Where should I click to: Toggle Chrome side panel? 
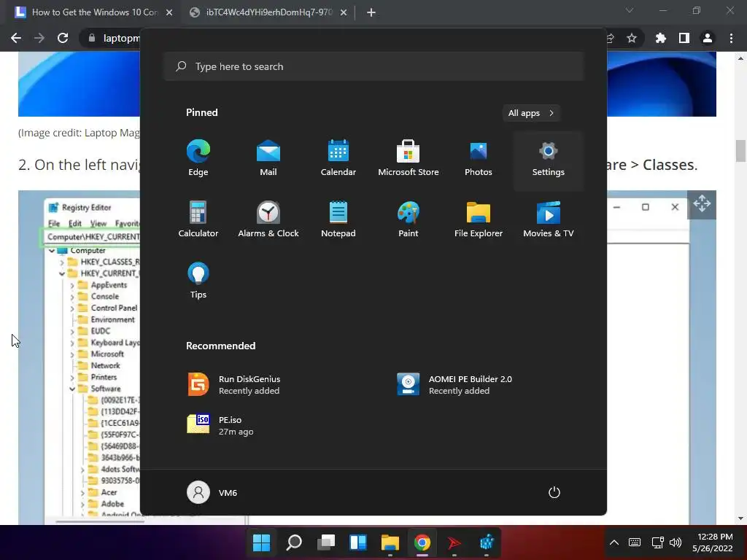[684, 38]
